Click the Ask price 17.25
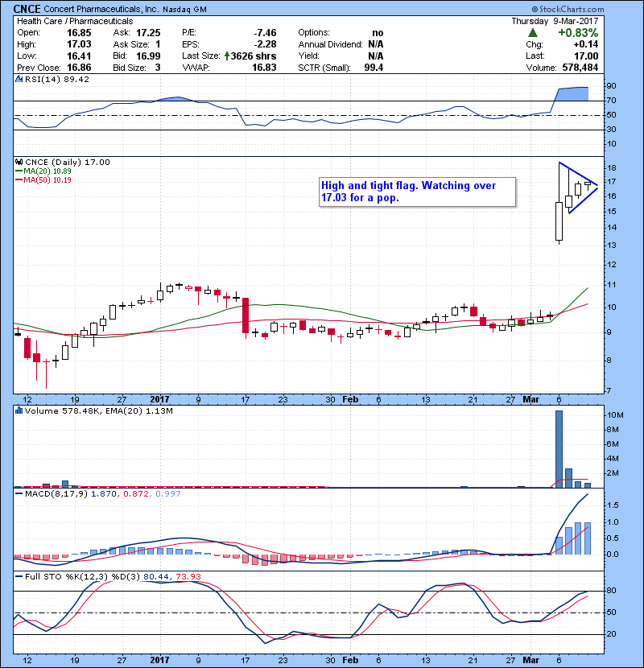Screen dimensions: 644x668 coord(148,33)
